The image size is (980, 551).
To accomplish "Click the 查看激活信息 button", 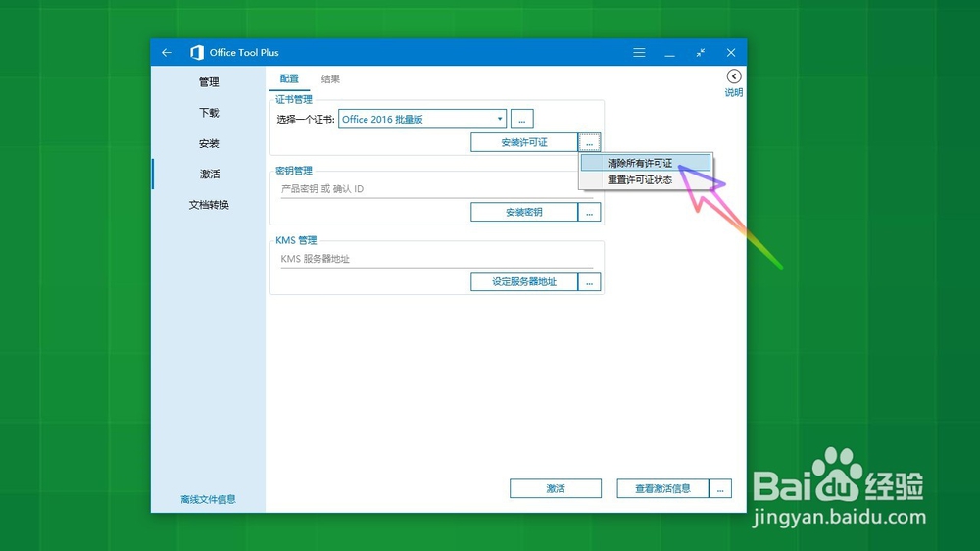I will (x=663, y=488).
